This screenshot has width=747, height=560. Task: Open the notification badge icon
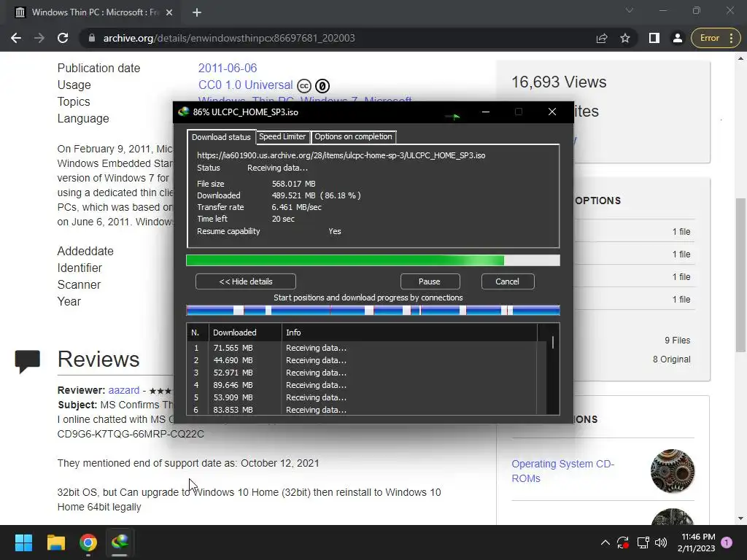(x=727, y=542)
